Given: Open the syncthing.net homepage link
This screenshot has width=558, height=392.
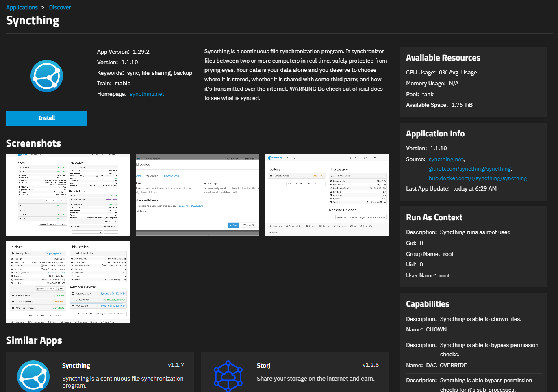Looking at the screenshot, I should point(147,94).
